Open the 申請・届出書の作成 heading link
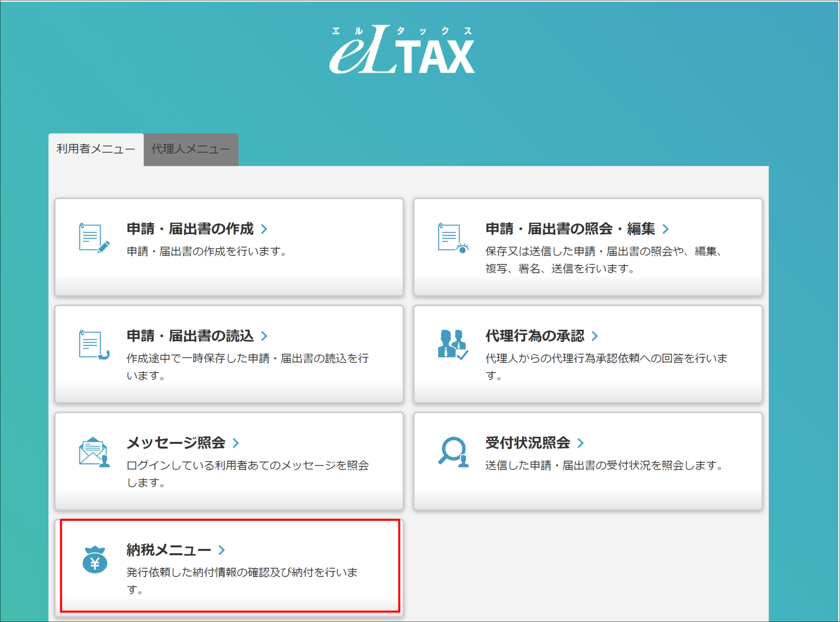Image resolution: width=840 pixels, height=622 pixels. pyautogui.click(x=190, y=229)
